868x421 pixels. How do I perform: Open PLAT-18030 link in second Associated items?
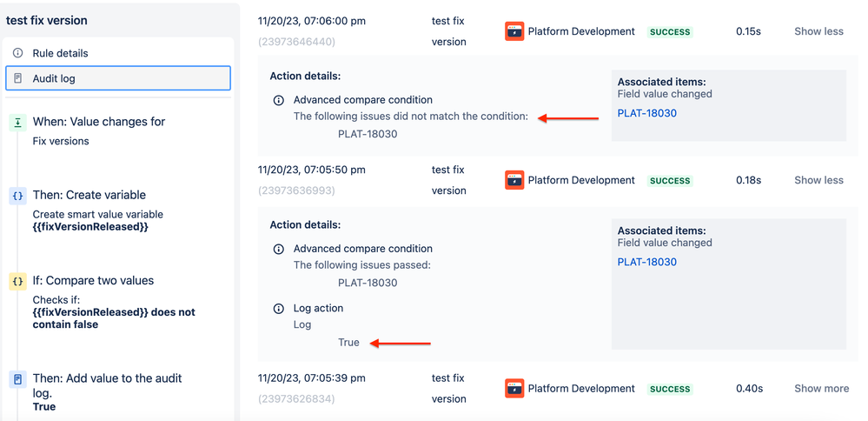(647, 262)
